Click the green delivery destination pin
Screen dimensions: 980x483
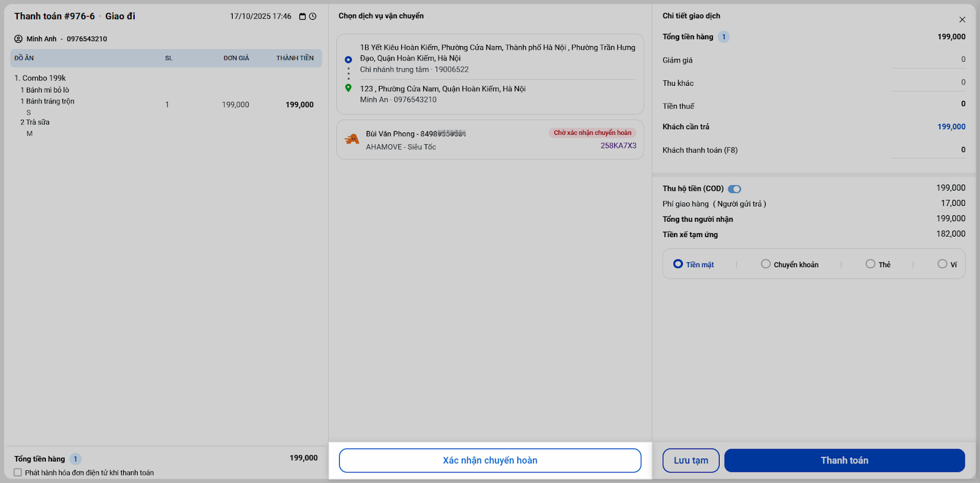(x=349, y=88)
